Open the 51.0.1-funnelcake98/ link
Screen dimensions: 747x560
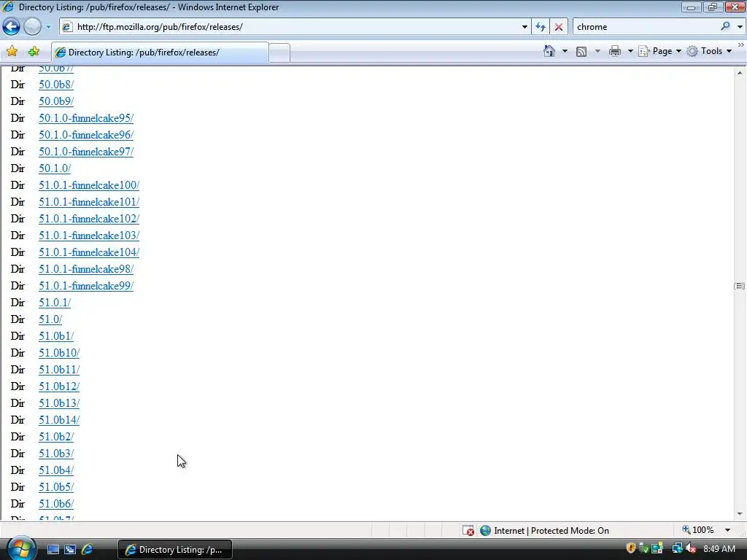coord(86,269)
